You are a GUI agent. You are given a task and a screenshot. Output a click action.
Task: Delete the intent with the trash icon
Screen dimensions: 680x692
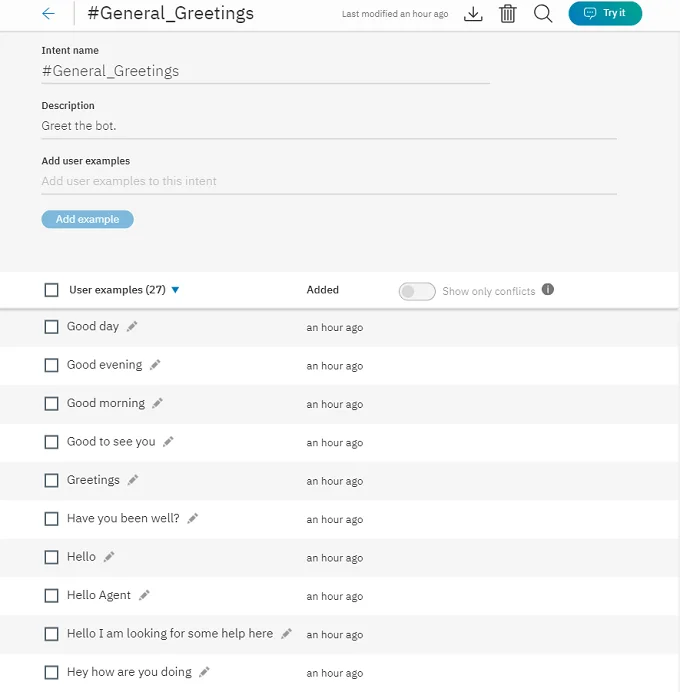click(x=508, y=14)
